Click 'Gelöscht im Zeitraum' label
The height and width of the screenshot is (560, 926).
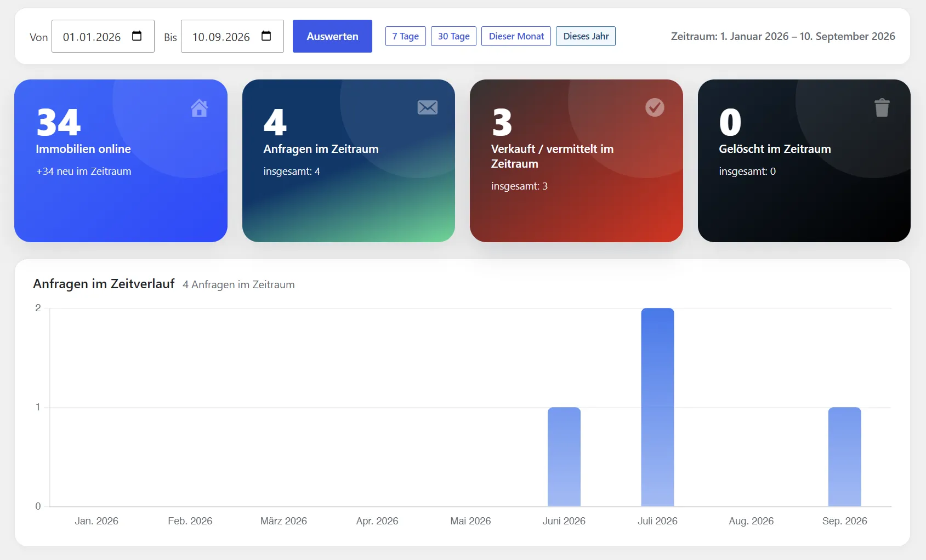tap(775, 149)
